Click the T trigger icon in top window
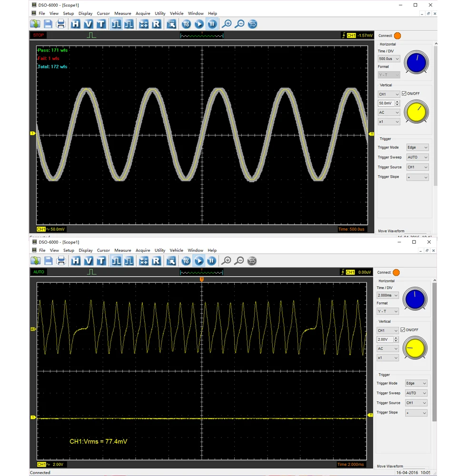Viewport: 476px width, 476px height. point(101,24)
